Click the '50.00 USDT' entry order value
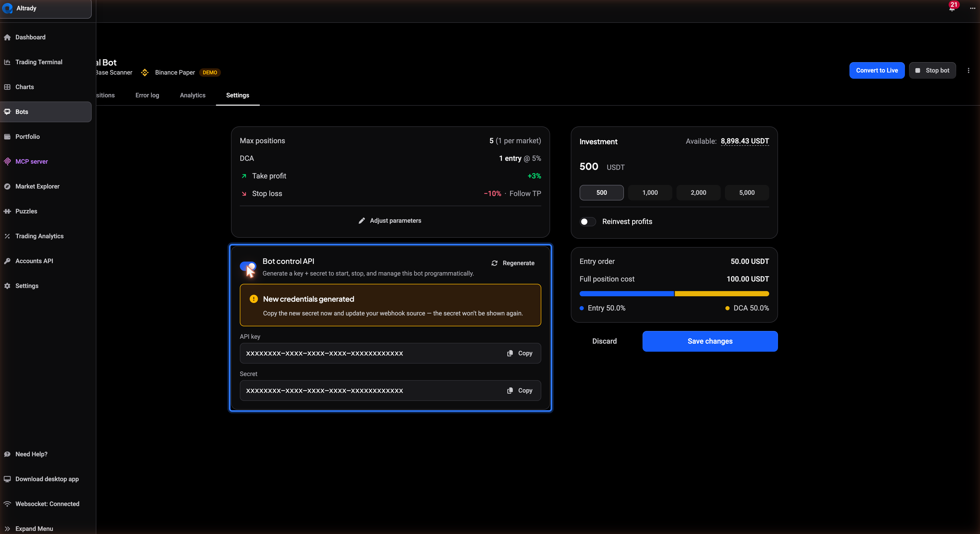 (750, 261)
